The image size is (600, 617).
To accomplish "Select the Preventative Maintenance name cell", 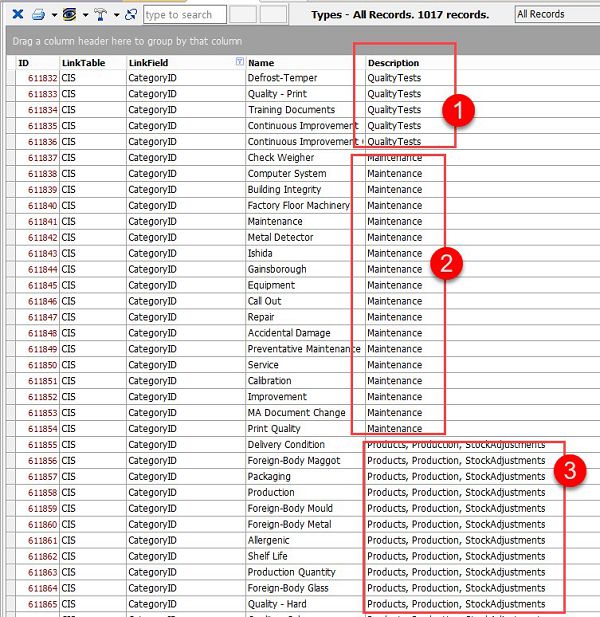I will point(304,349).
